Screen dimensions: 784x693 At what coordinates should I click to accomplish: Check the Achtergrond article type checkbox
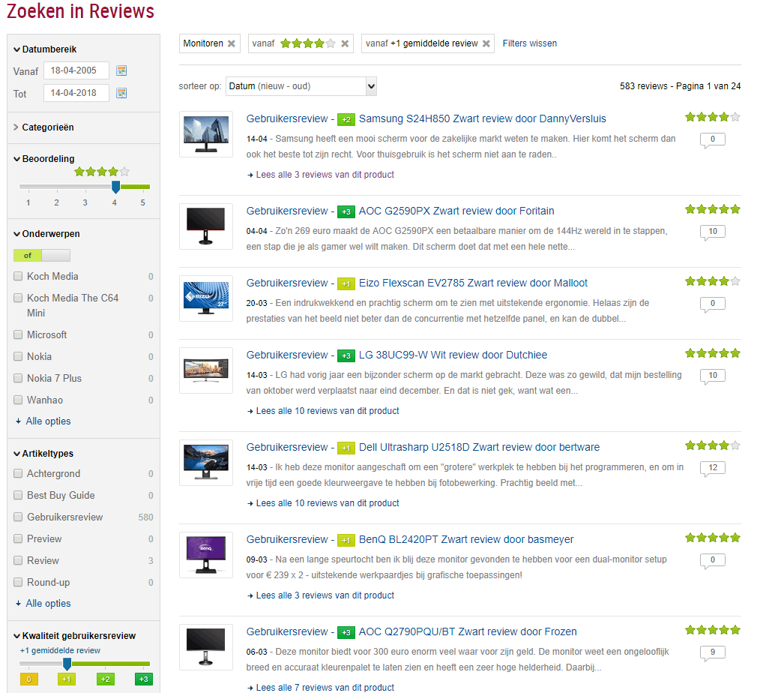point(18,473)
